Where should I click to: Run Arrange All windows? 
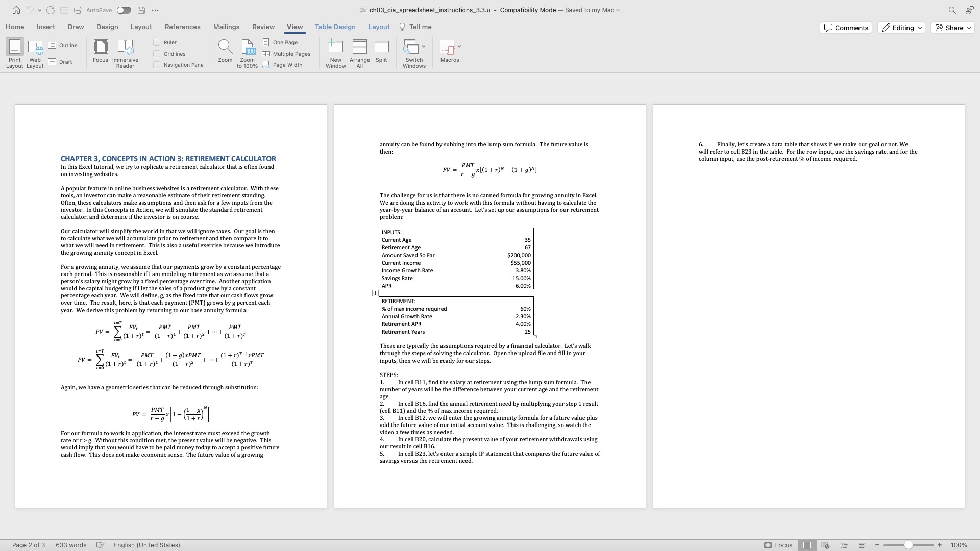pyautogui.click(x=359, y=53)
